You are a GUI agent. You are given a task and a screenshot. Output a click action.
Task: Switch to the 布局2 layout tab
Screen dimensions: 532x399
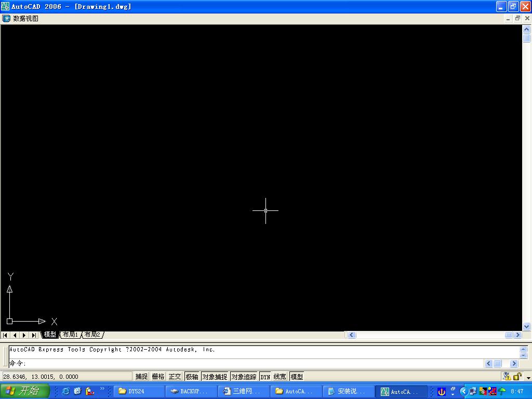tap(92, 335)
